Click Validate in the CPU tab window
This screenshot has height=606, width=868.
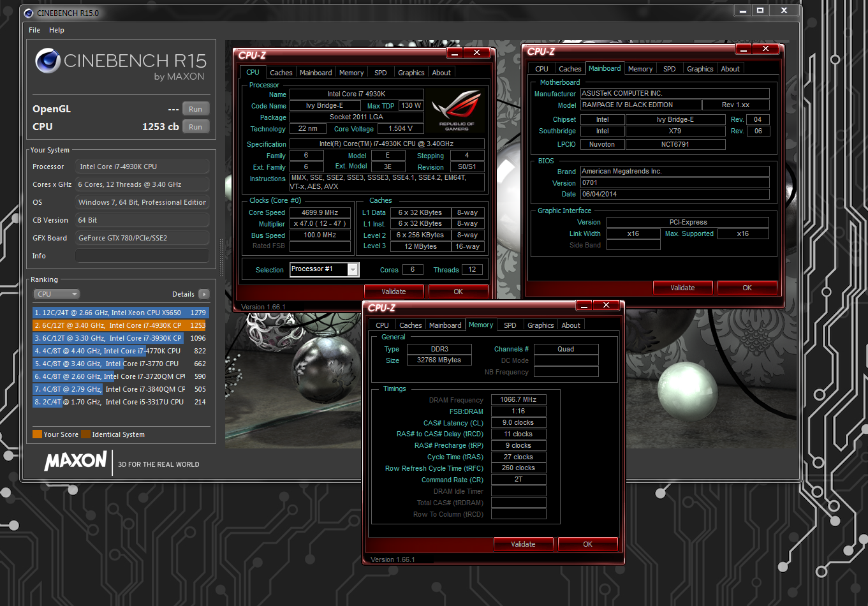[x=394, y=292]
